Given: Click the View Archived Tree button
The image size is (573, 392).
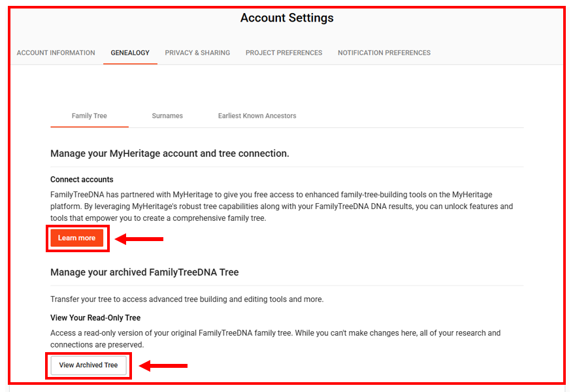Looking at the screenshot, I should point(88,365).
